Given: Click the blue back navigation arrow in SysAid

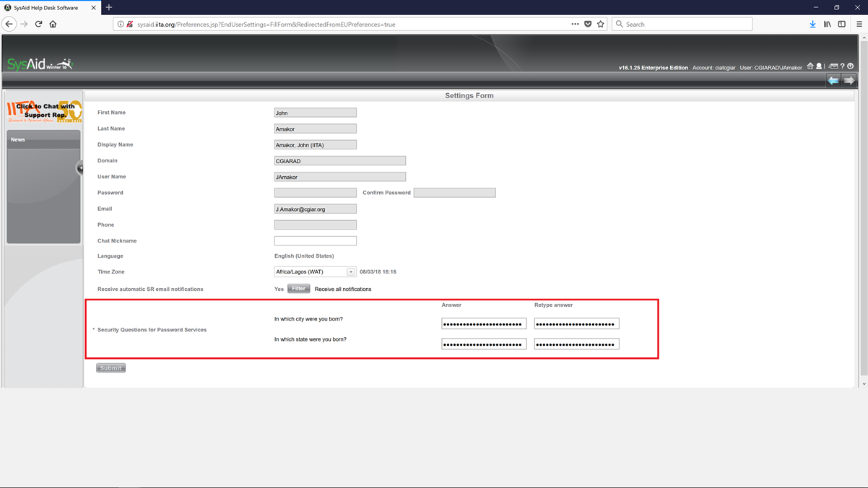Looking at the screenshot, I should pyautogui.click(x=834, y=80).
